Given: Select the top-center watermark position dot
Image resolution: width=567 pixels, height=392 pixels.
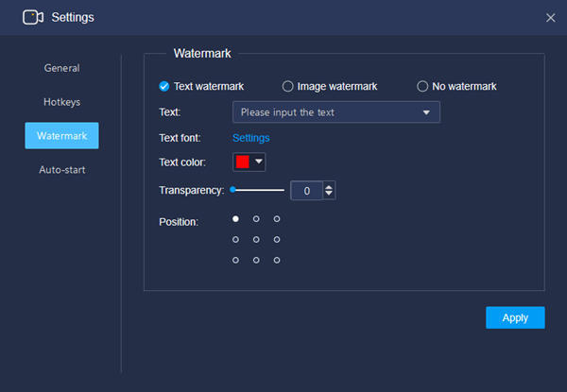Looking at the screenshot, I should [256, 219].
